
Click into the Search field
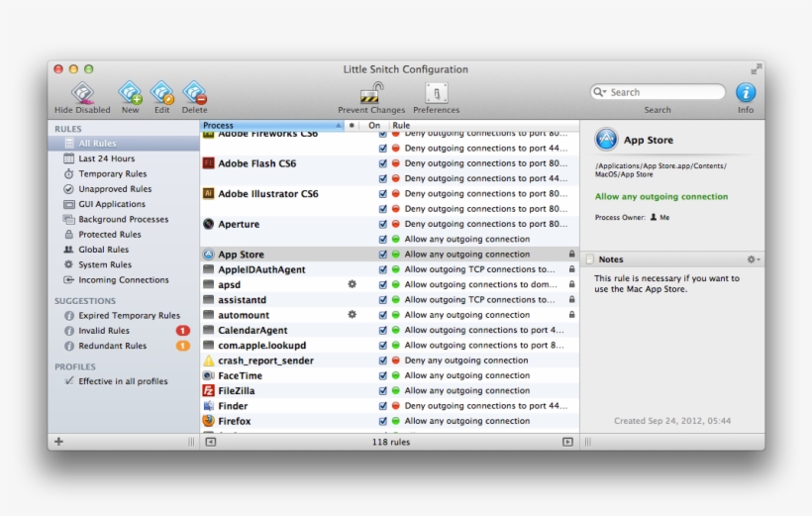click(663, 92)
